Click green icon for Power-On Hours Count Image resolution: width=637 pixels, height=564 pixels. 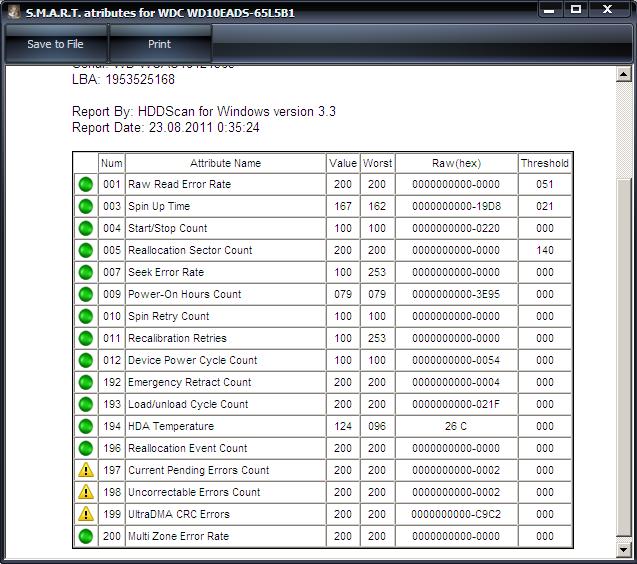tap(85, 294)
